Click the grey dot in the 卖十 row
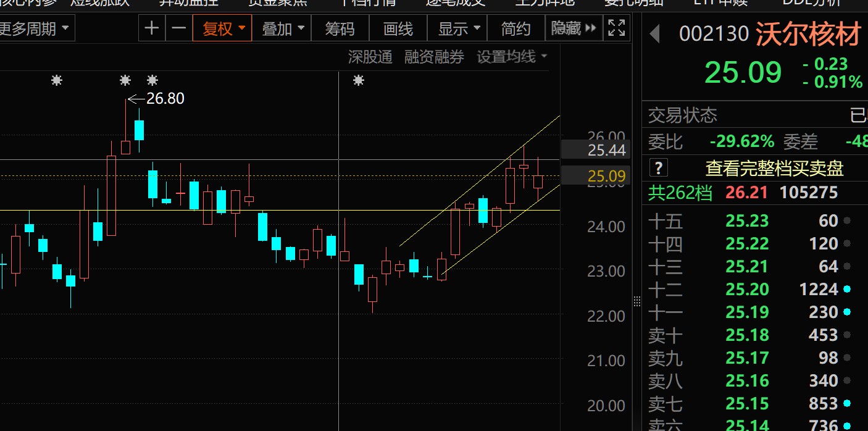This screenshot has height=431, width=868. click(x=847, y=335)
